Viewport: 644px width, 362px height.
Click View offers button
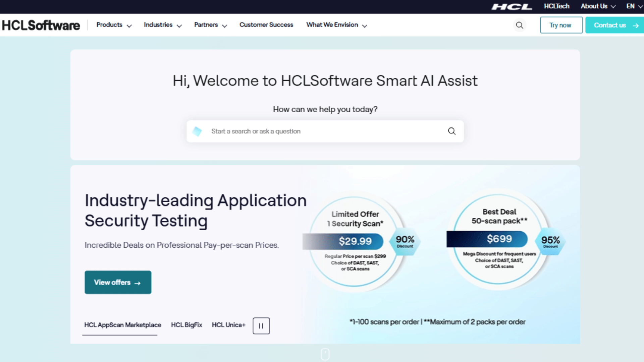click(x=118, y=282)
